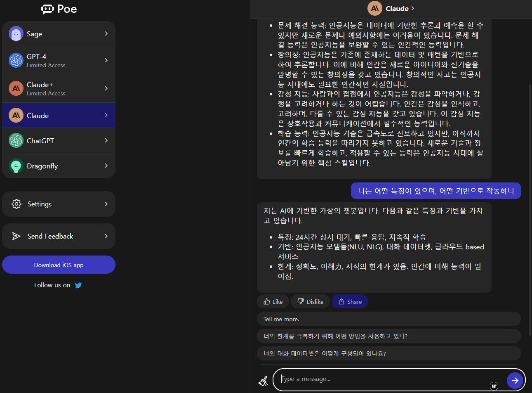Expand Claude+ row chevron
The image size is (532, 393).
coord(106,88)
